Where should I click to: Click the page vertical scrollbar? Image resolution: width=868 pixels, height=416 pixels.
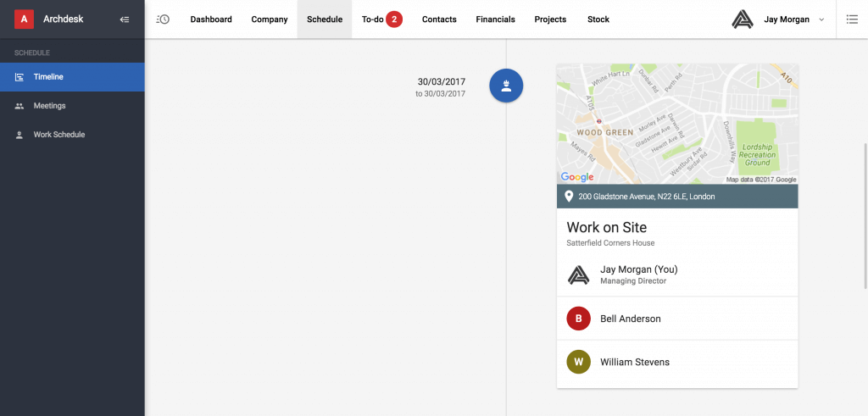click(865, 216)
